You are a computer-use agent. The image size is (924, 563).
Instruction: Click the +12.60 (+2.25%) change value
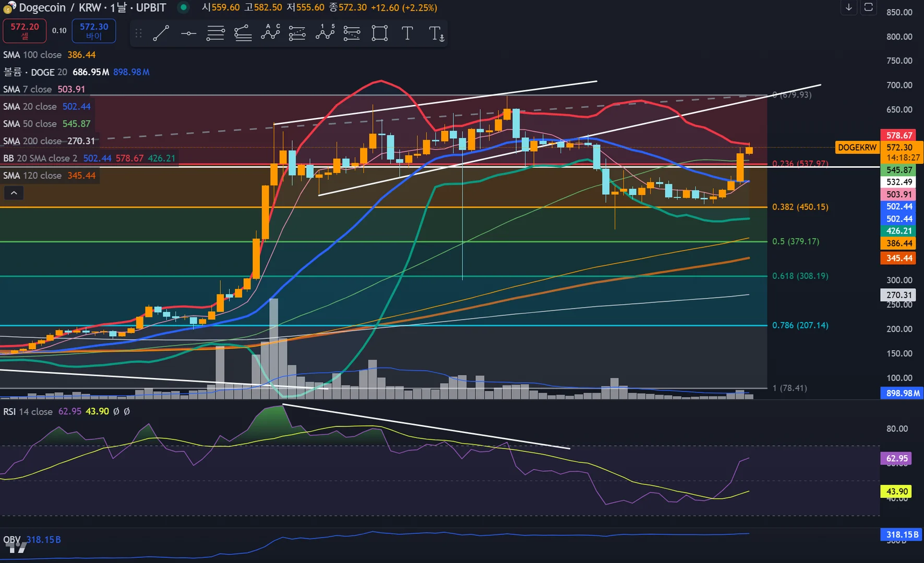(404, 8)
